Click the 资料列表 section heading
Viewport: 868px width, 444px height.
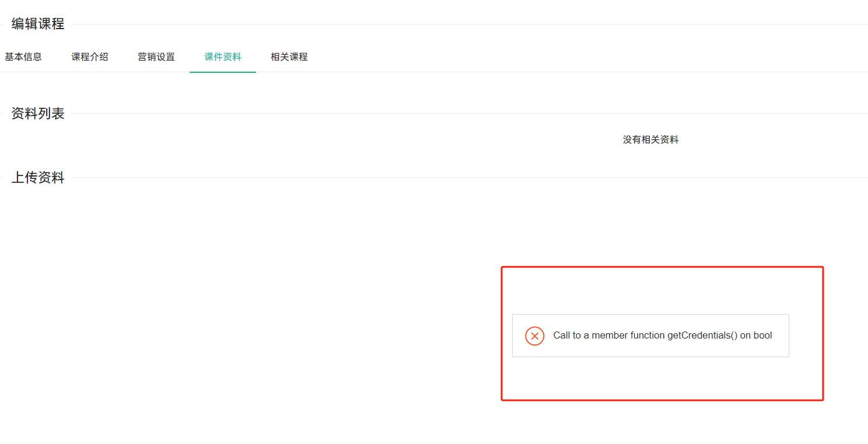click(x=38, y=114)
